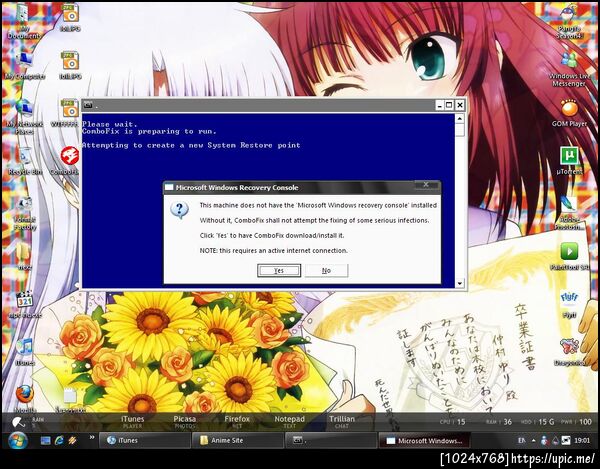Image resolution: width=600 pixels, height=469 pixels.
Task: Click the PWR 100 meter readout
Action: pyautogui.click(x=576, y=422)
